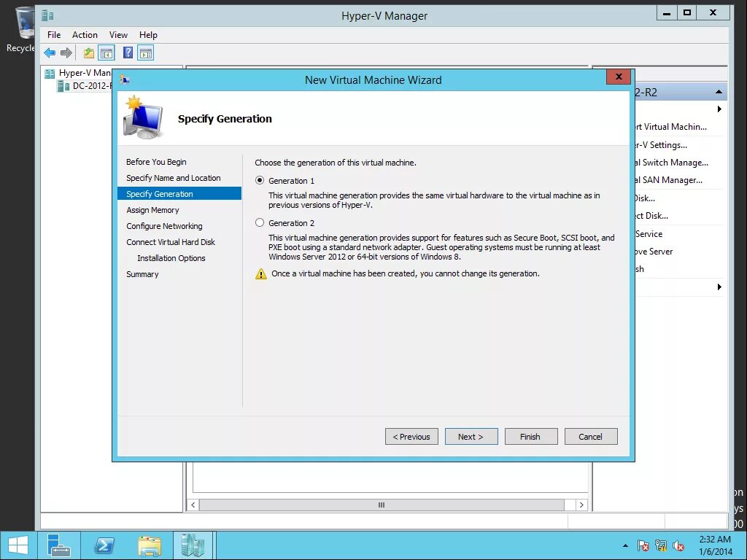Click the forward navigation arrow in toolbar
Screen dimensions: 747x560
point(66,52)
